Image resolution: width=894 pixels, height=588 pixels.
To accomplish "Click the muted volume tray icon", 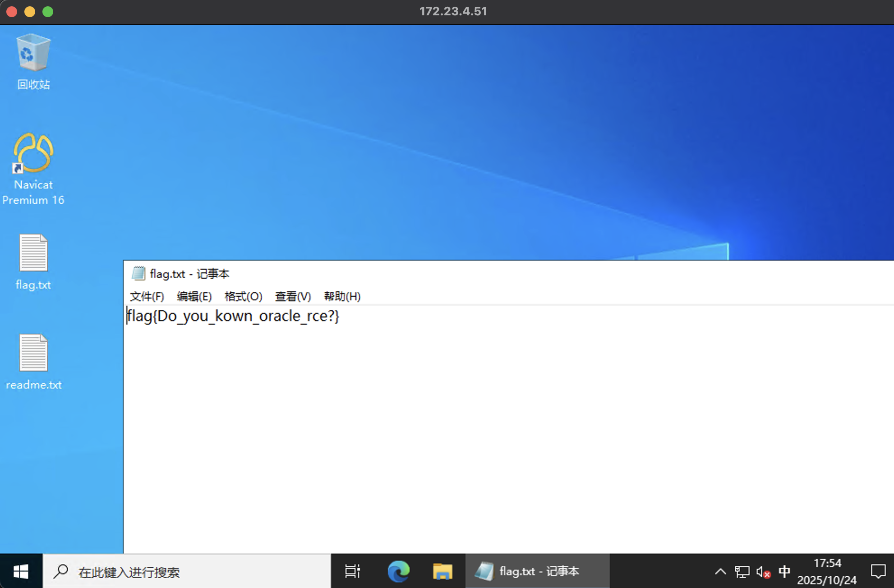I will pos(763,572).
